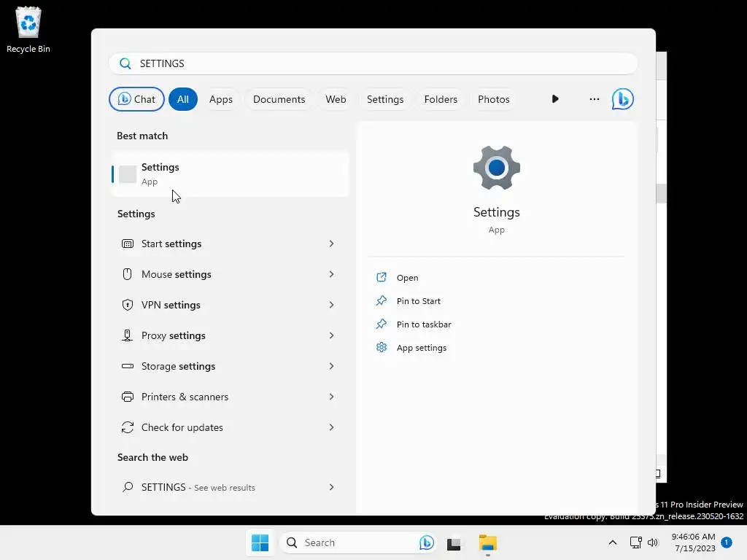Viewport: 747px width, 560px height.
Task: Click the Pin to taskbar label
Action: click(424, 324)
